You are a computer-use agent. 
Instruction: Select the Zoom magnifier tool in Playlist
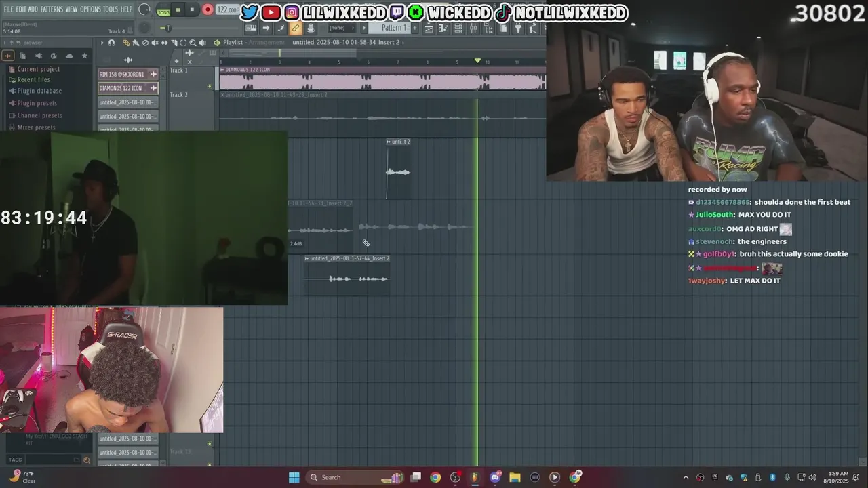(x=193, y=43)
